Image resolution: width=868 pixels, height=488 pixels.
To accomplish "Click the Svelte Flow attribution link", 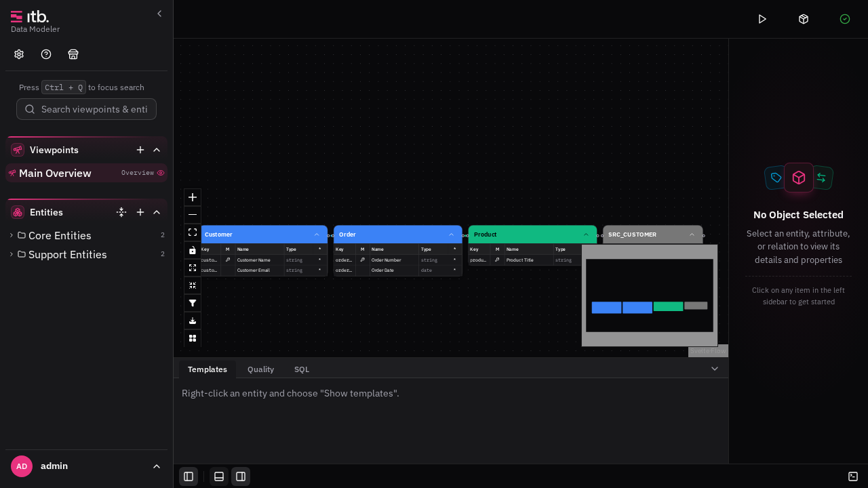I will point(708,351).
